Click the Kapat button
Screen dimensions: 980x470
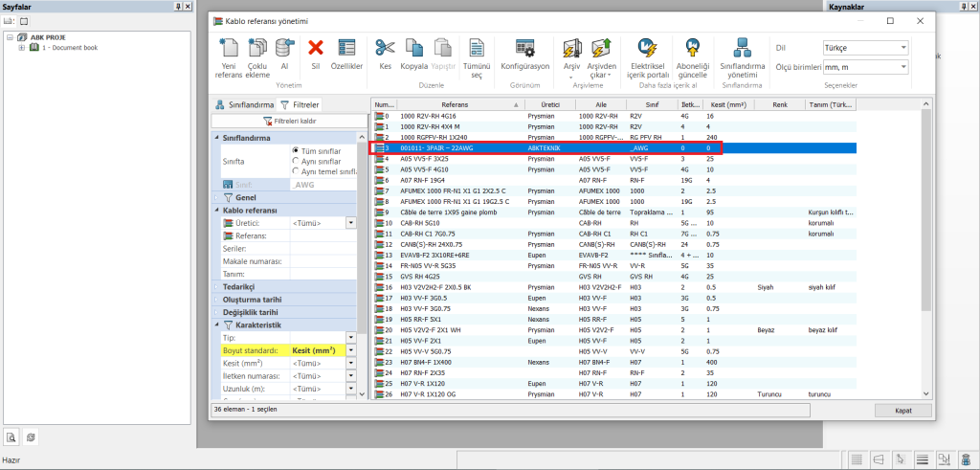[x=902, y=410]
